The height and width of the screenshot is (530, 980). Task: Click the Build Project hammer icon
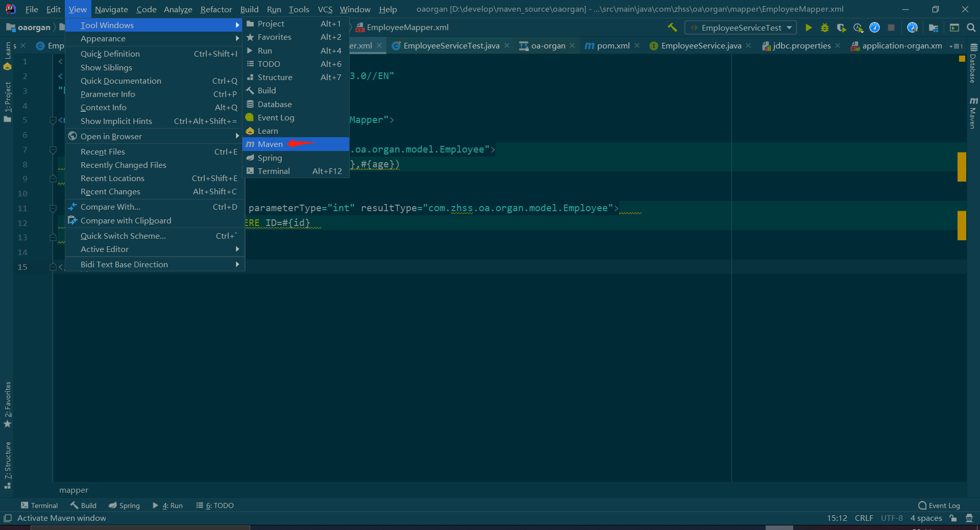(672, 28)
